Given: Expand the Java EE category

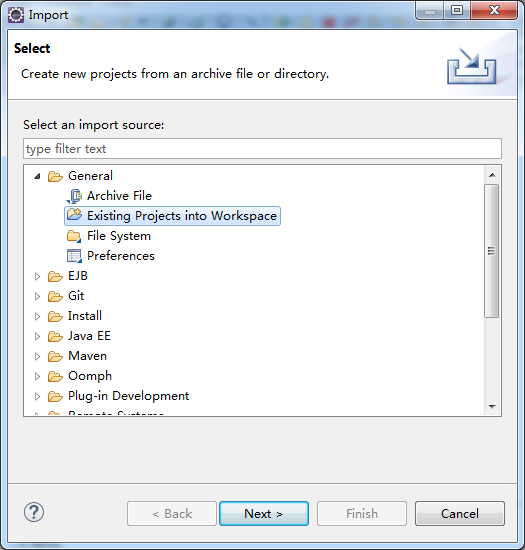Looking at the screenshot, I should 37,336.
